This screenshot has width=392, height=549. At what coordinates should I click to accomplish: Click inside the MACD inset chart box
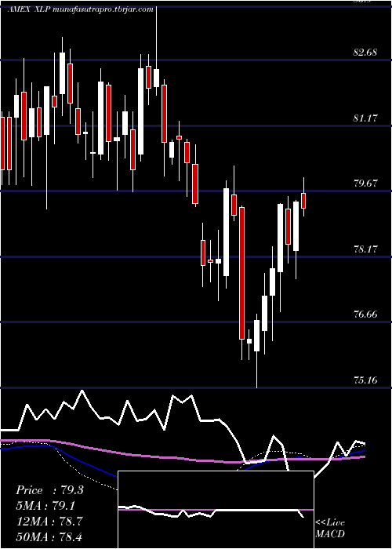216,510
